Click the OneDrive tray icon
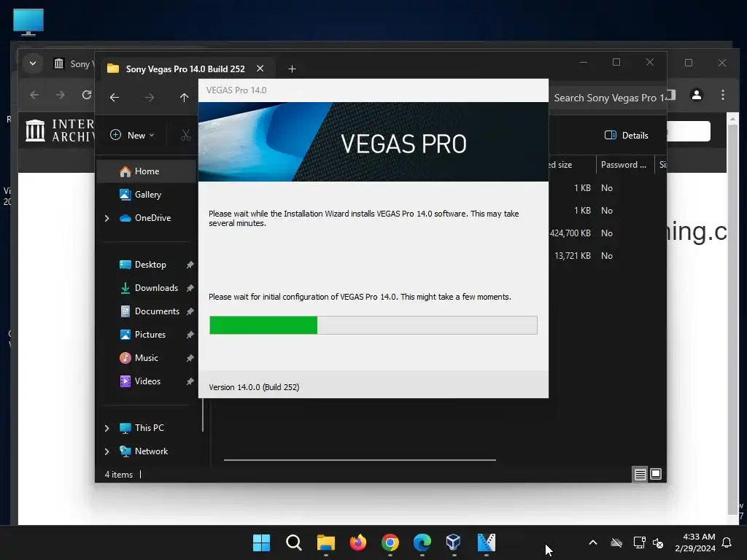This screenshot has height=560, width=747. point(616,542)
